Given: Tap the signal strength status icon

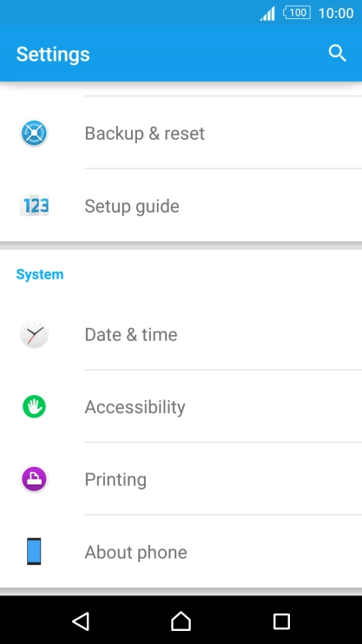Looking at the screenshot, I should coord(267,14).
